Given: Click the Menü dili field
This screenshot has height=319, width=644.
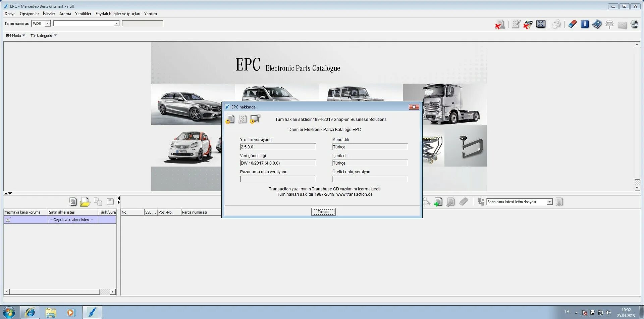Looking at the screenshot, I should (x=370, y=147).
